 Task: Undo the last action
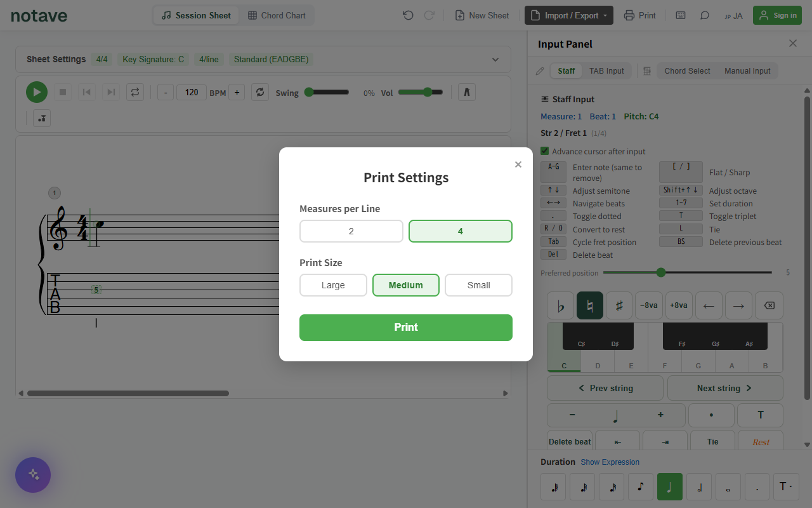[x=408, y=15]
